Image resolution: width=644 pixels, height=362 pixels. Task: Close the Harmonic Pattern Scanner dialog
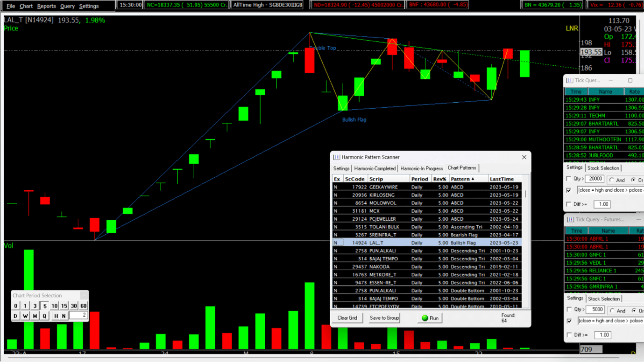(x=524, y=157)
